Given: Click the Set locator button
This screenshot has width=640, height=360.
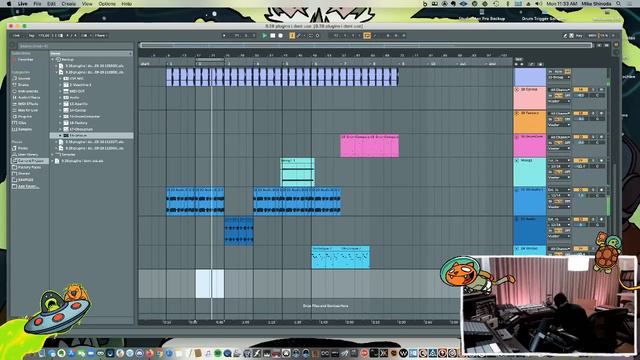Looking at the screenshot, I should (518, 60).
